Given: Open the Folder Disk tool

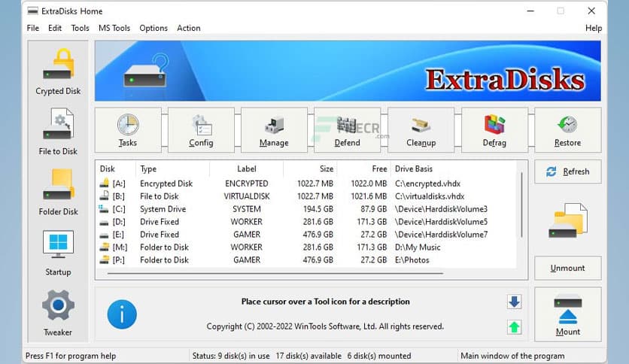Looking at the screenshot, I should coord(58,192).
